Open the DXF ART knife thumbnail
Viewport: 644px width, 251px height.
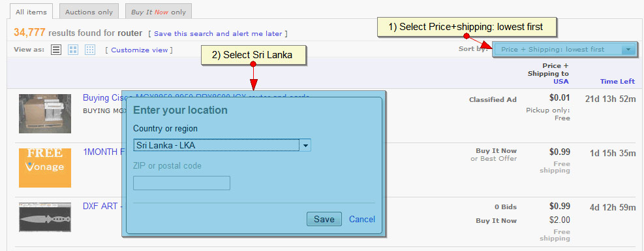tap(45, 217)
